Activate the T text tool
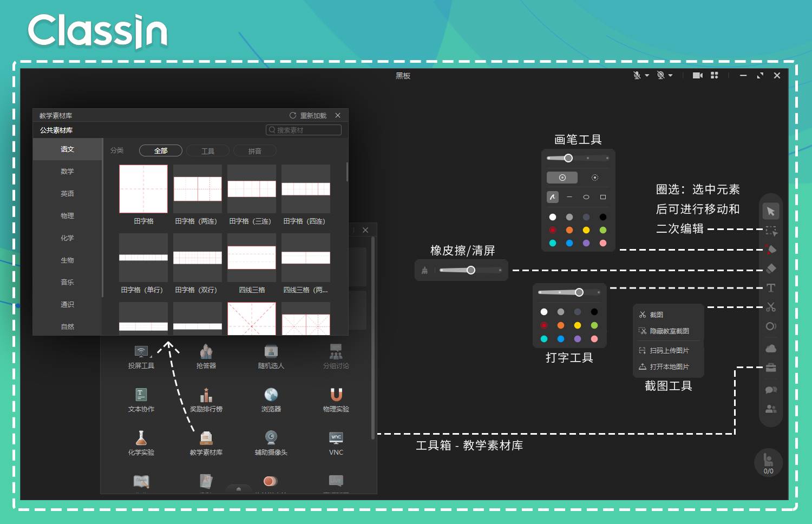This screenshot has width=812, height=524. pyautogui.click(x=771, y=288)
